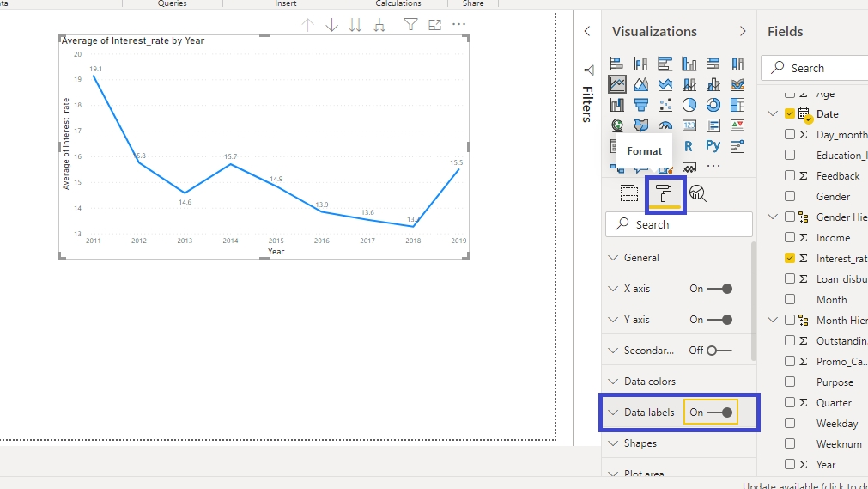
Task: Collapse the Date table in Fields
Action: pos(774,113)
